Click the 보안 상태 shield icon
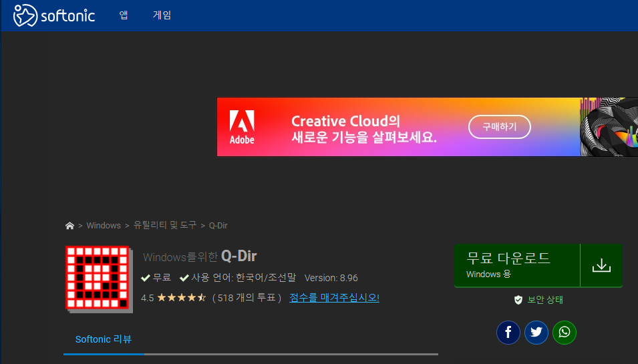Viewport: 638px width, 364px height. (518, 300)
